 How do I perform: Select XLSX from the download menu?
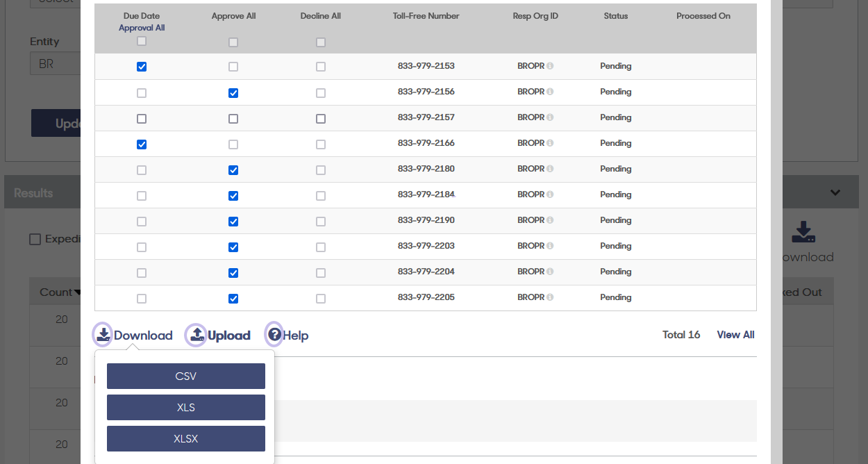(186, 439)
